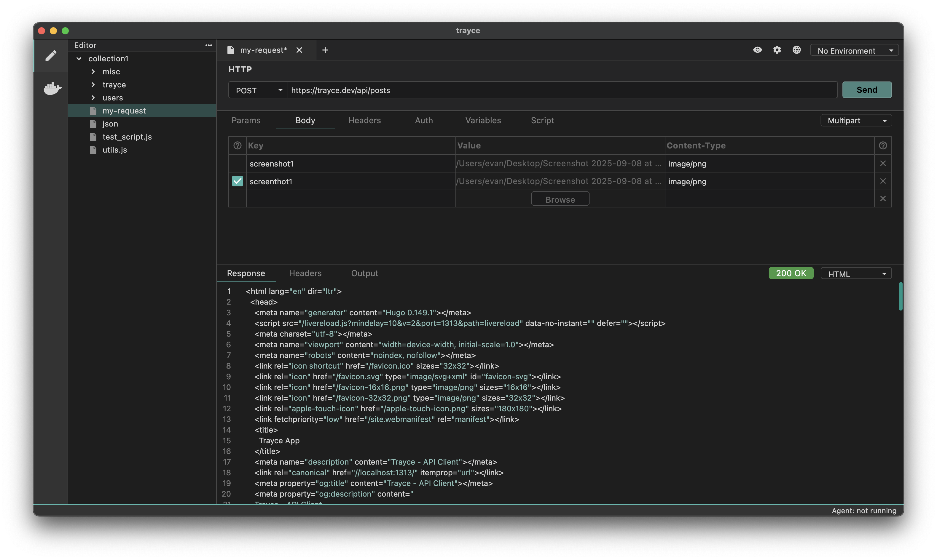Screen dimensions: 937x560
Task: Open the Editor pencil sidebar icon
Action: click(x=51, y=56)
